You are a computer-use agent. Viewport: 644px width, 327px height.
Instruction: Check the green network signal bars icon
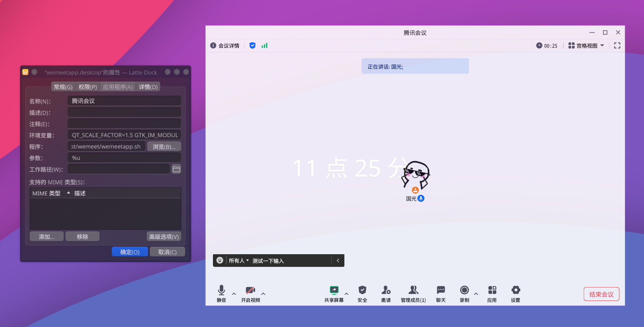click(x=264, y=45)
